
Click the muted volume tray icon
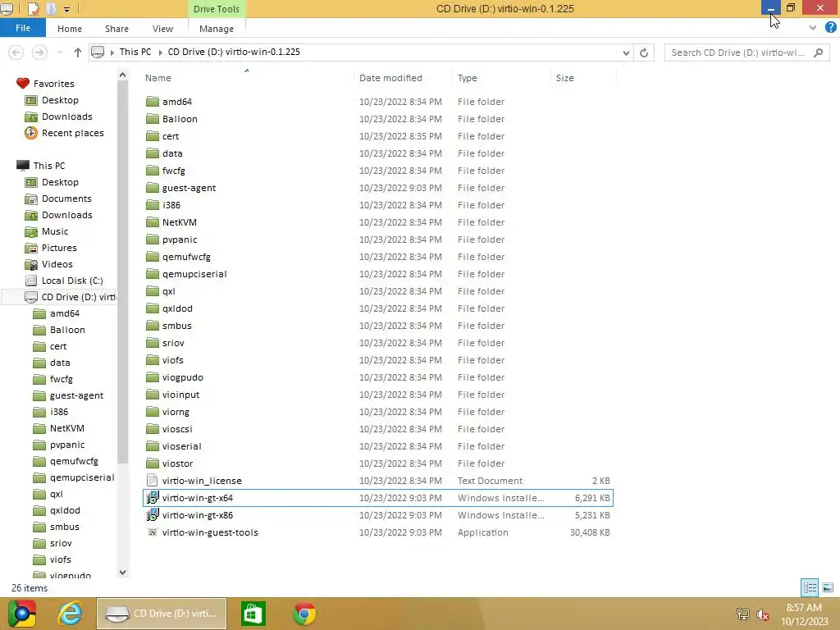pyautogui.click(x=763, y=615)
